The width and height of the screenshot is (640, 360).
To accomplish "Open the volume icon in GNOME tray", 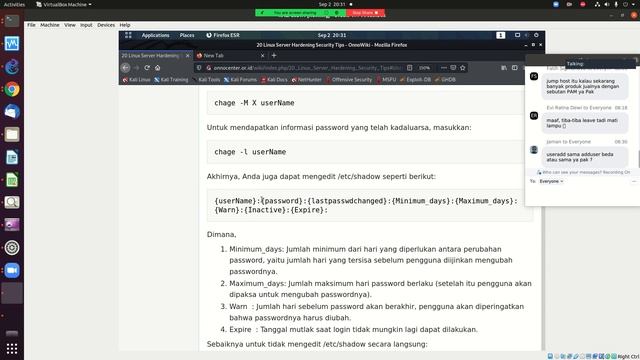I will tap(607, 4).
